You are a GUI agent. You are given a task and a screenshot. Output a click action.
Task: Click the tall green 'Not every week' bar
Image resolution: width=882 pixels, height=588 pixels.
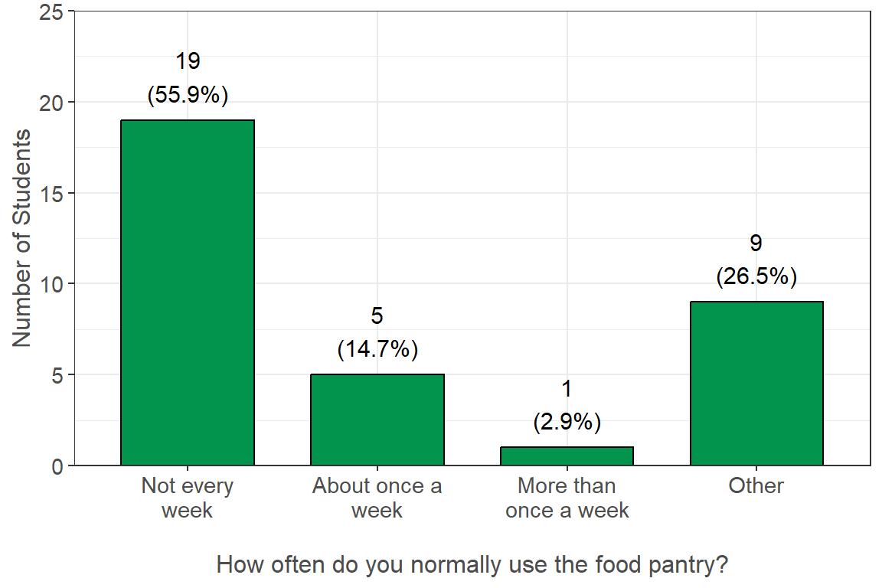point(188,292)
